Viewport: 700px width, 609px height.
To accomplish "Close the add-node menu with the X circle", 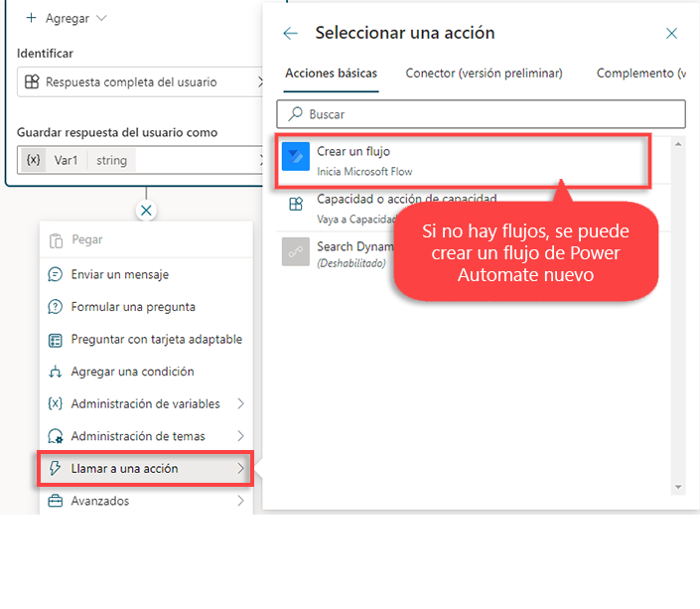I will [146, 211].
